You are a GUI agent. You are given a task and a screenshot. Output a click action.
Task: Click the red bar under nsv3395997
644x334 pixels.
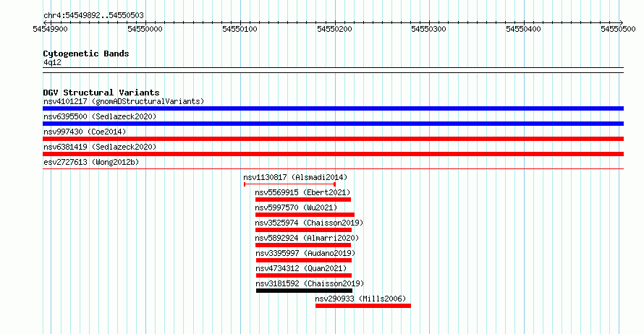[304, 260]
